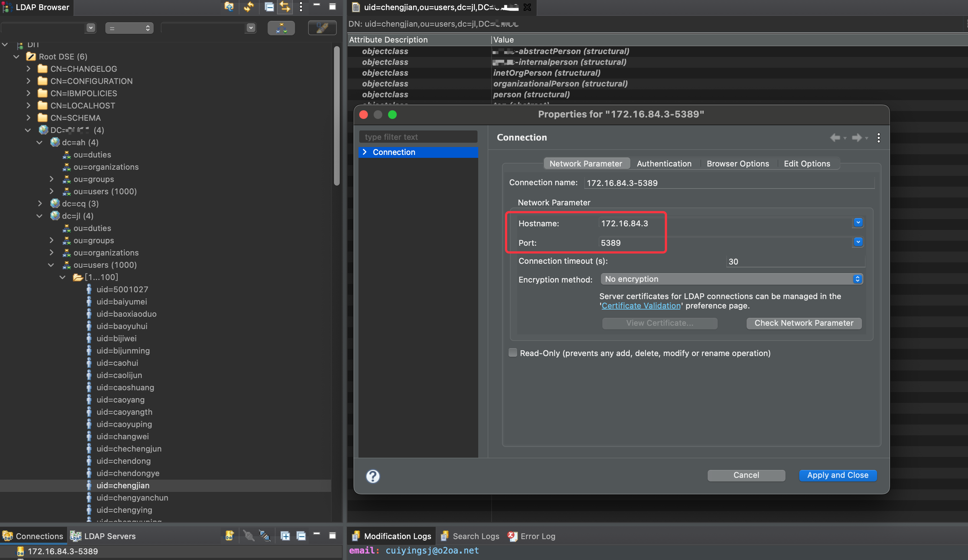Click the Link with Editor icon in LDAP Browser
This screenshot has width=968, height=560.
click(285, 6)
